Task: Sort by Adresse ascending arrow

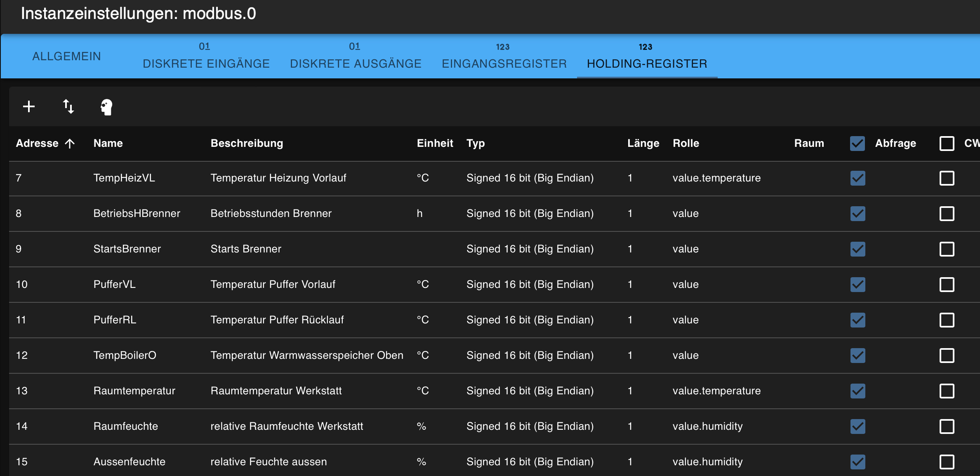Action: (x=70, y=143)
